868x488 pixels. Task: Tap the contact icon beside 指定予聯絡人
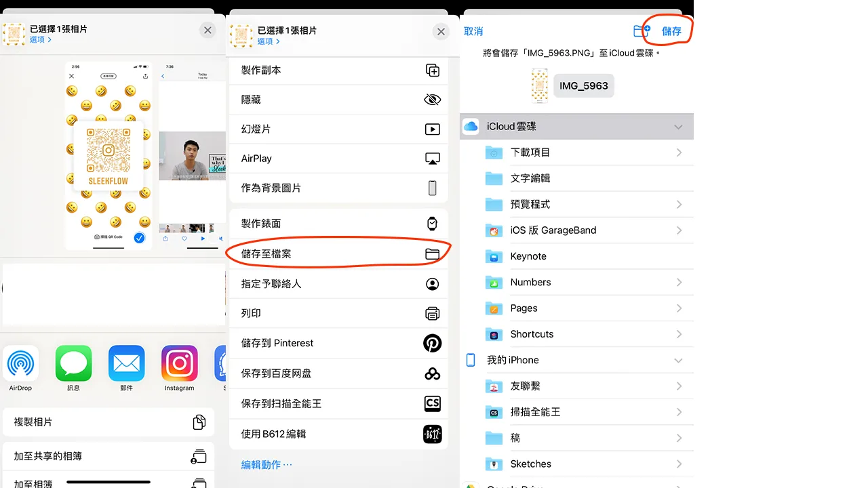coord(432,284)
